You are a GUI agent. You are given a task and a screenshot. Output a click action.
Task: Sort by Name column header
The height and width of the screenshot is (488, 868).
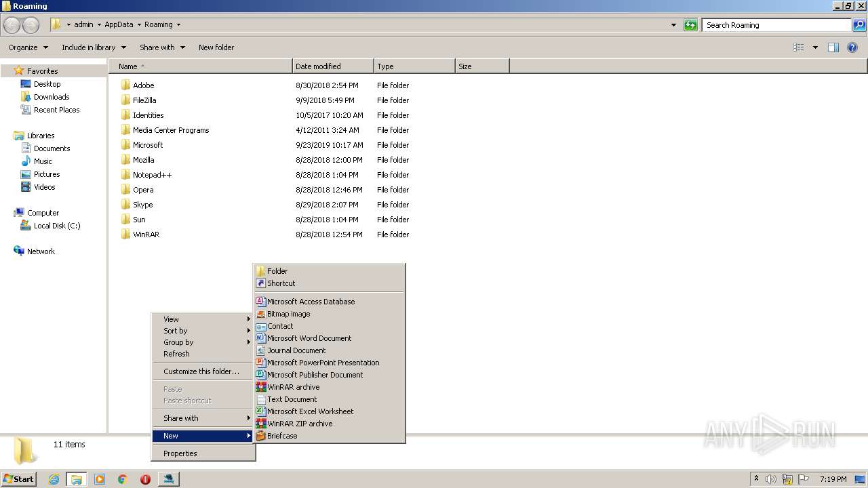coord(201,66)
